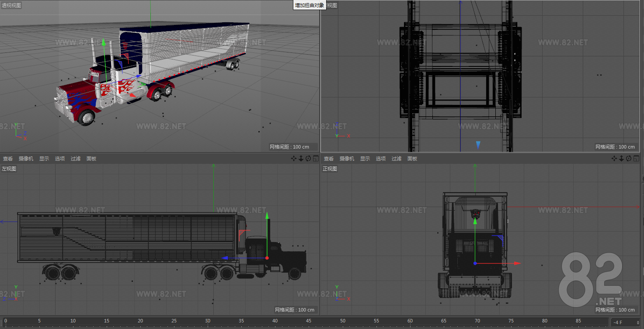Click the rotate camera icon in left view
Viewport: 644px width, 329px height.
pos(308,159)
